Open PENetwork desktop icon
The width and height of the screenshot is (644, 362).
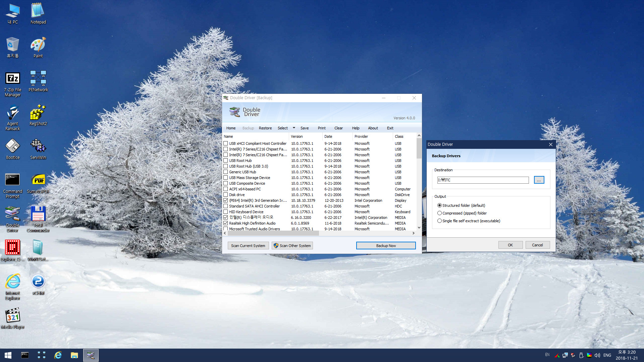(x=38, y=82)
